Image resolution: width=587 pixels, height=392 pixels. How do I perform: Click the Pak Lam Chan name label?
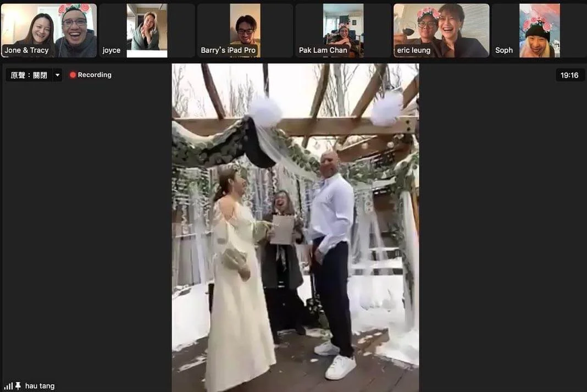pyautogui.click(x=323, y=51)
